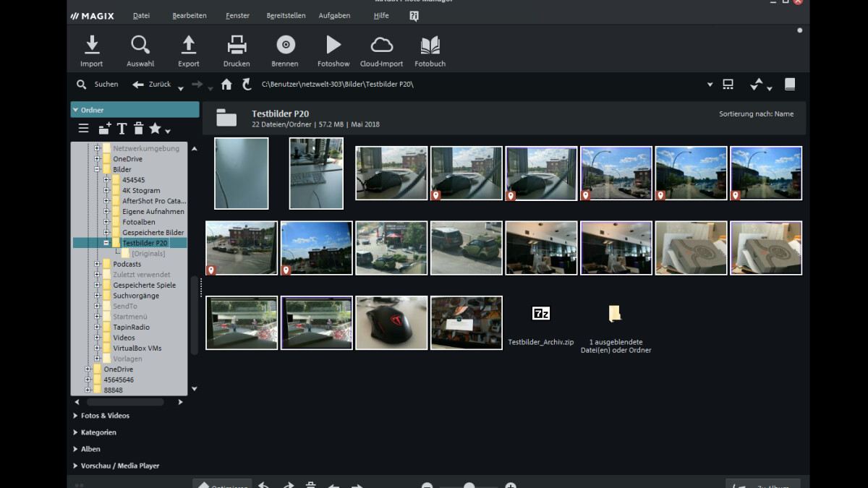The width and height of the screenshot is (868, 488).
Task: Click the folder tree scroll-up arrow
Action: pos(194,149)
